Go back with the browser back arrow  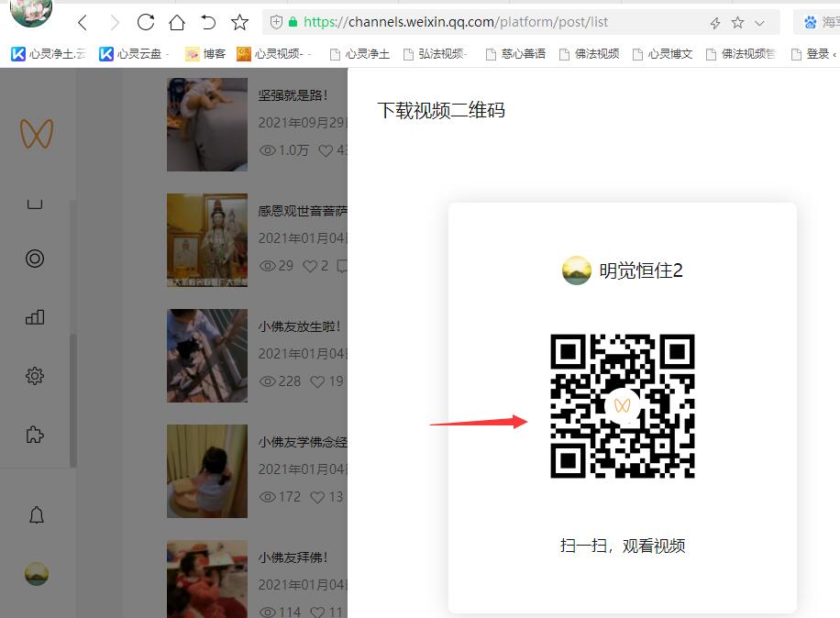83,23
